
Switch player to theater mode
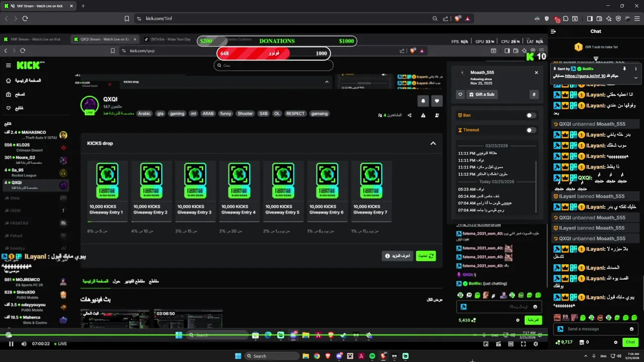511,344
